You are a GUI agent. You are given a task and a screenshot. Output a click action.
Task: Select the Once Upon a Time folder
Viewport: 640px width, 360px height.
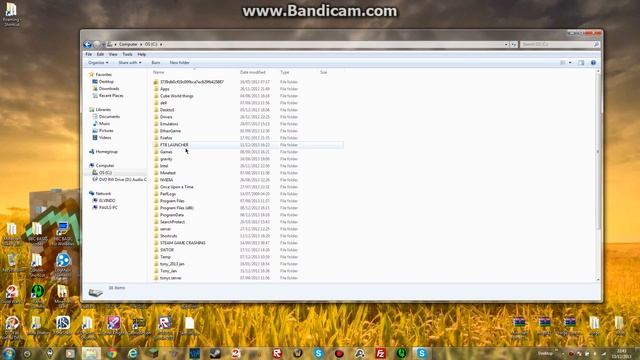(176, 187)
